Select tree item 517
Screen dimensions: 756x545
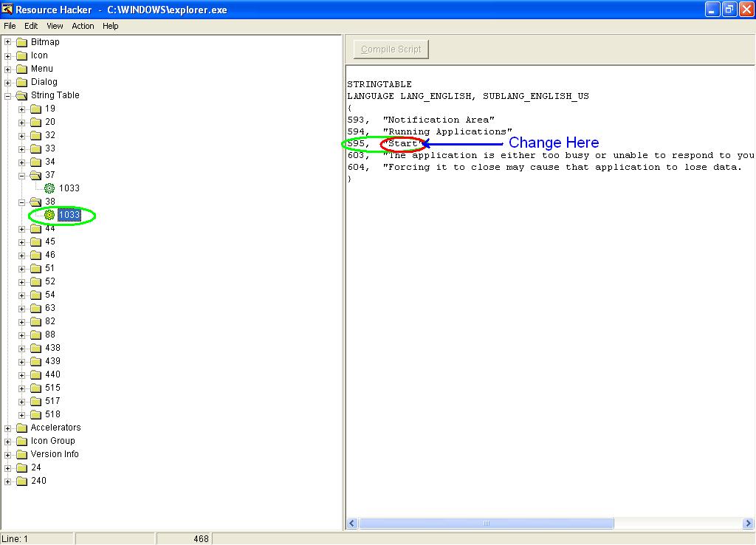[x=52, y=401]
